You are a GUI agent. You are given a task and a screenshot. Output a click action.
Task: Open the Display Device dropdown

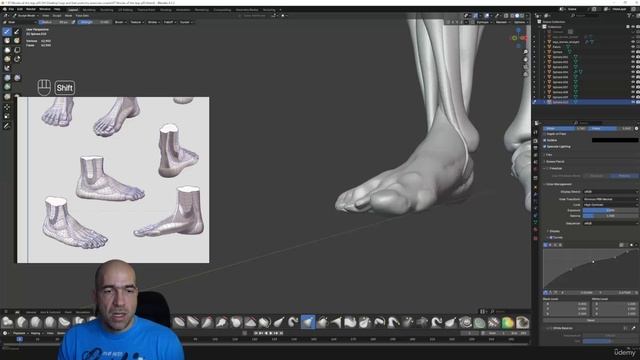(x=611, y=191)
